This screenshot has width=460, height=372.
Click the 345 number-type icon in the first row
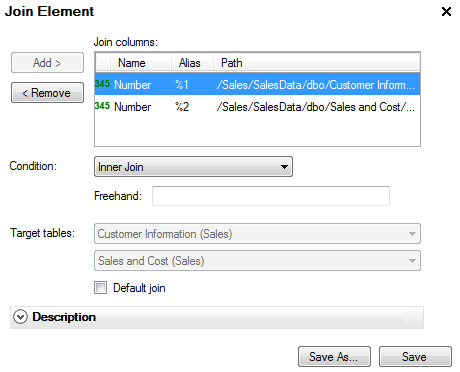coord(102,84)
